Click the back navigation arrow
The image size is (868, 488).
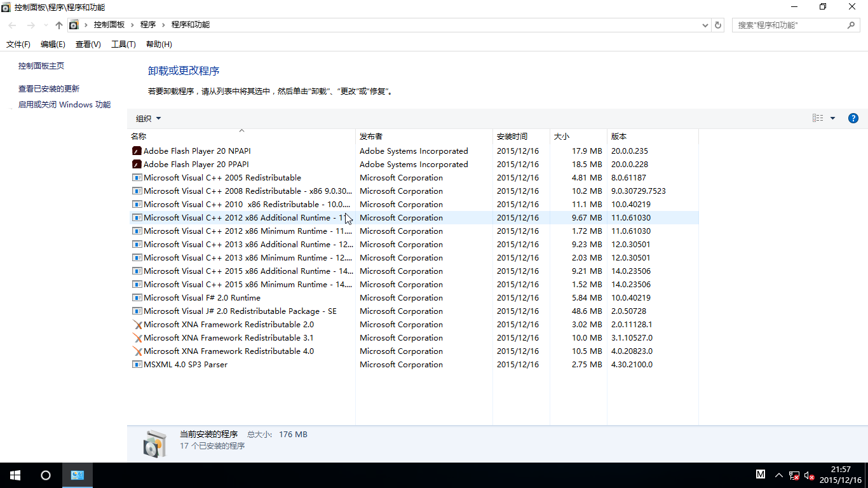click(11, 25)
